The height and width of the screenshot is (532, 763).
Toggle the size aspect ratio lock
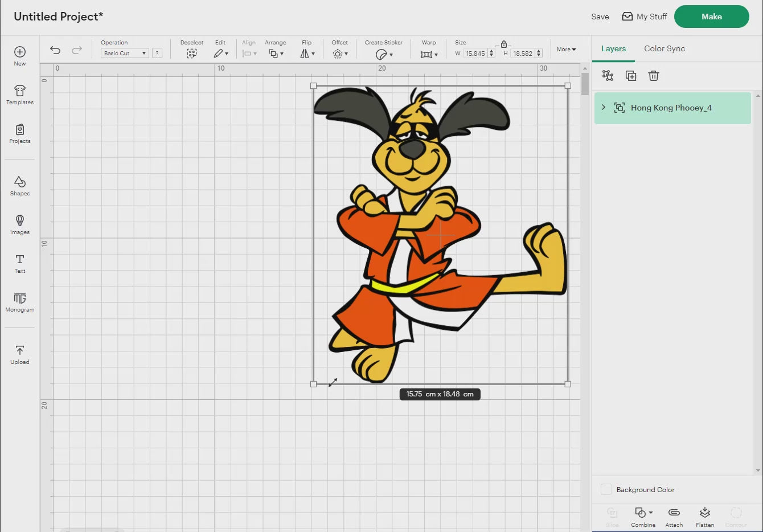(x=504, y=44)
